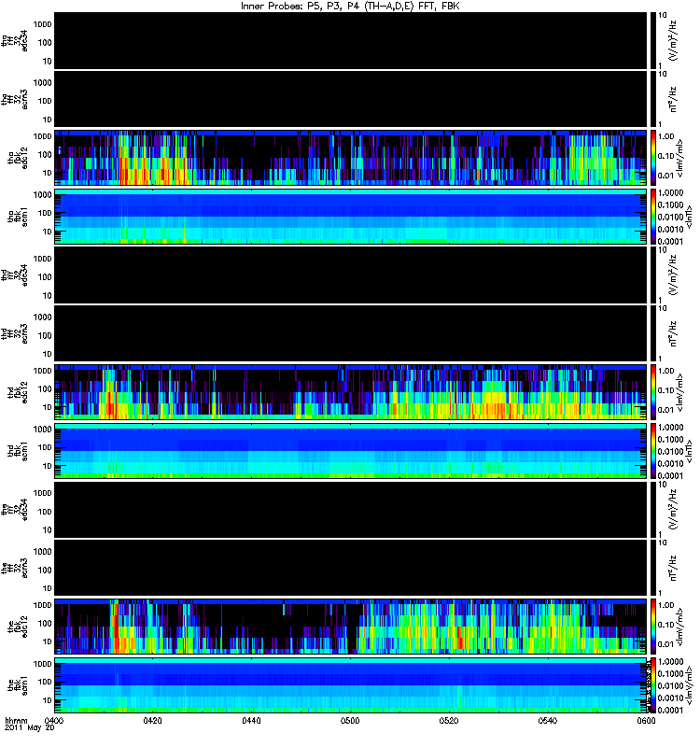Click the 1000 frequency tick on tha fbk edc12
The image size is (700, 747).
click(42, 136)
